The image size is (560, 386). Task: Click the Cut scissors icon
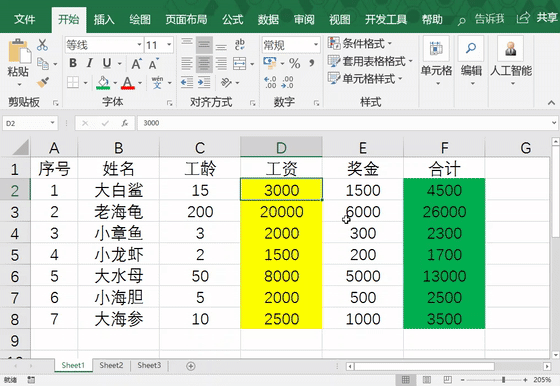click(42, 45)
